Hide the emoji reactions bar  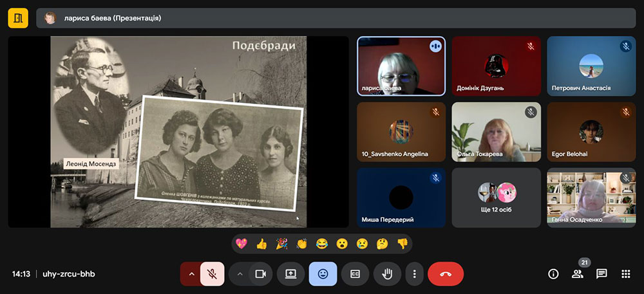pyautogui.click(x=323, y=273)
